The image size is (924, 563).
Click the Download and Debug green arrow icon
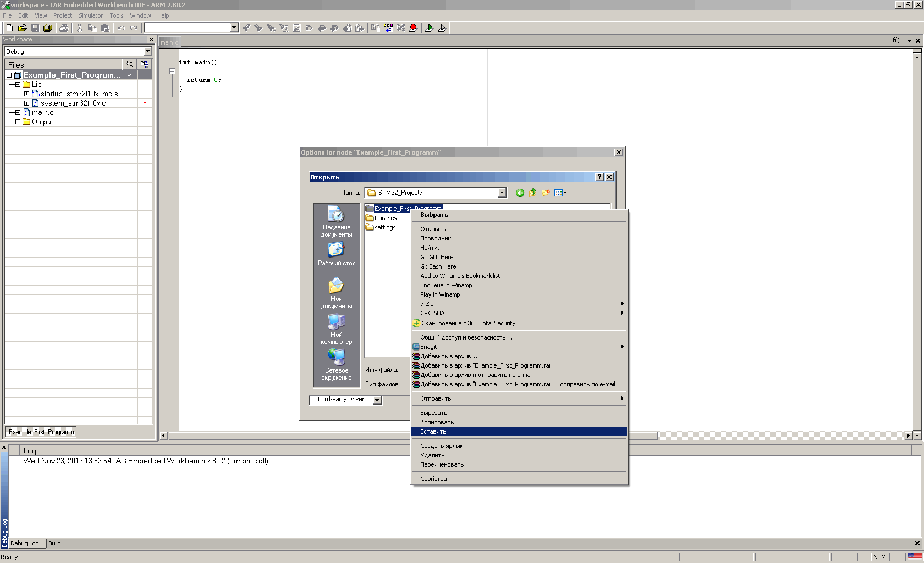point(430,28)
